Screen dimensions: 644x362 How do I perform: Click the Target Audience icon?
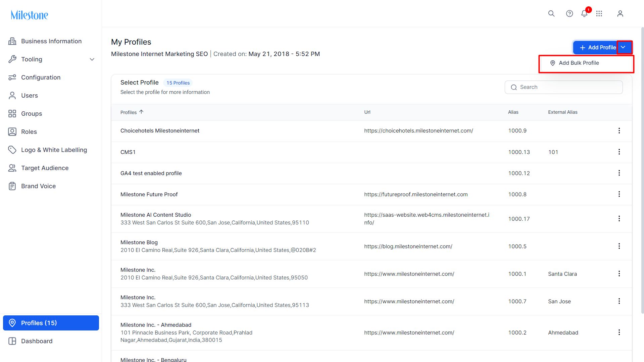pos(12,168)
